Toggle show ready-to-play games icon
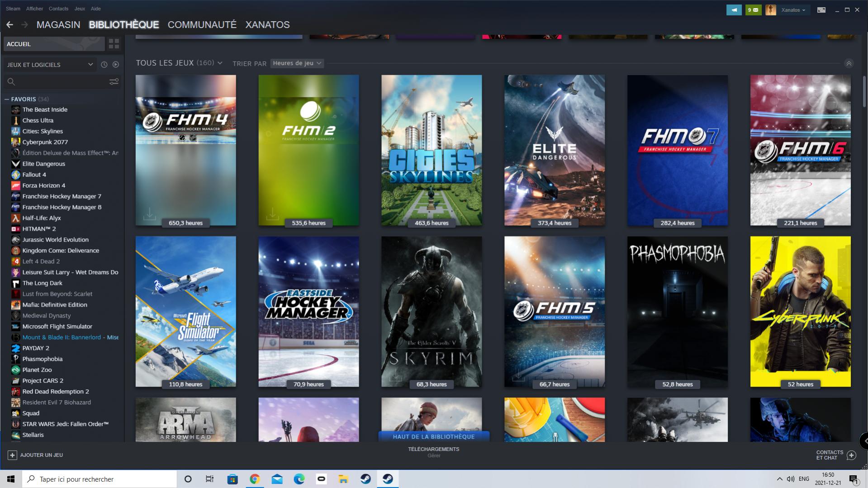 point(116,65)
